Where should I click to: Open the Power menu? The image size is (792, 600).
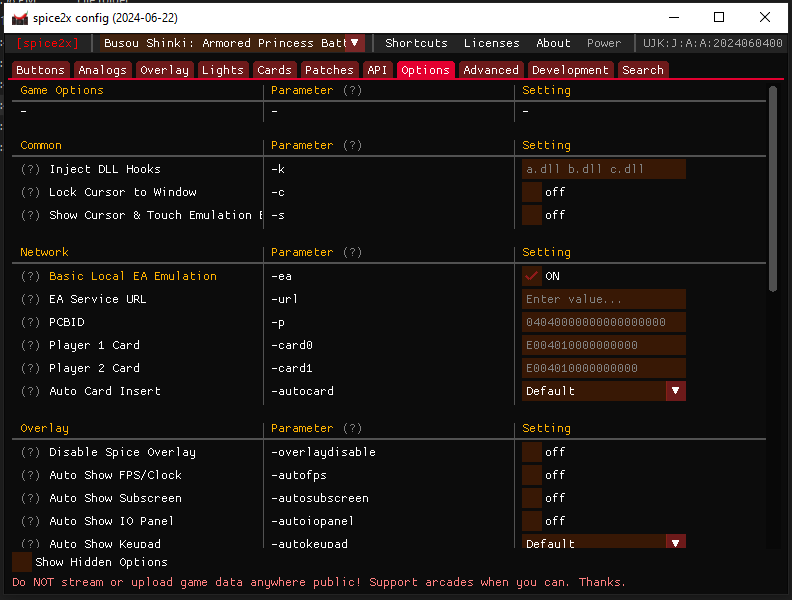pyautogui.click(x=604, y=43)
